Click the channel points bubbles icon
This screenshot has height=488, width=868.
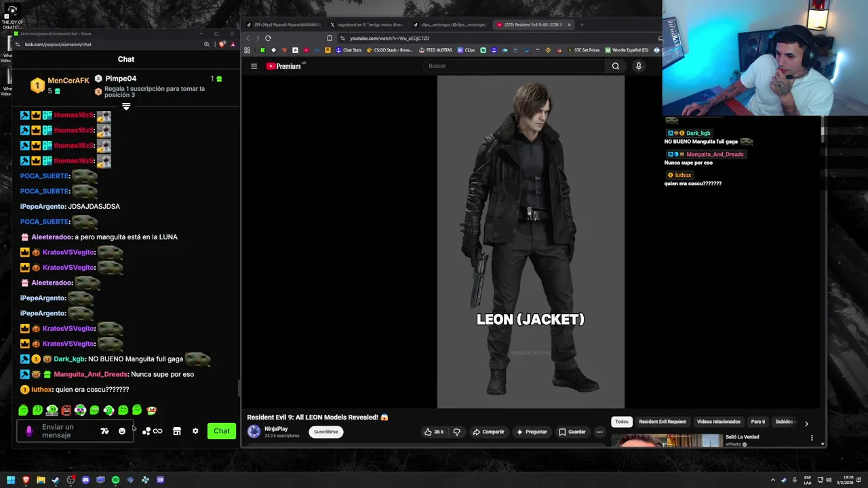(146, 431)
